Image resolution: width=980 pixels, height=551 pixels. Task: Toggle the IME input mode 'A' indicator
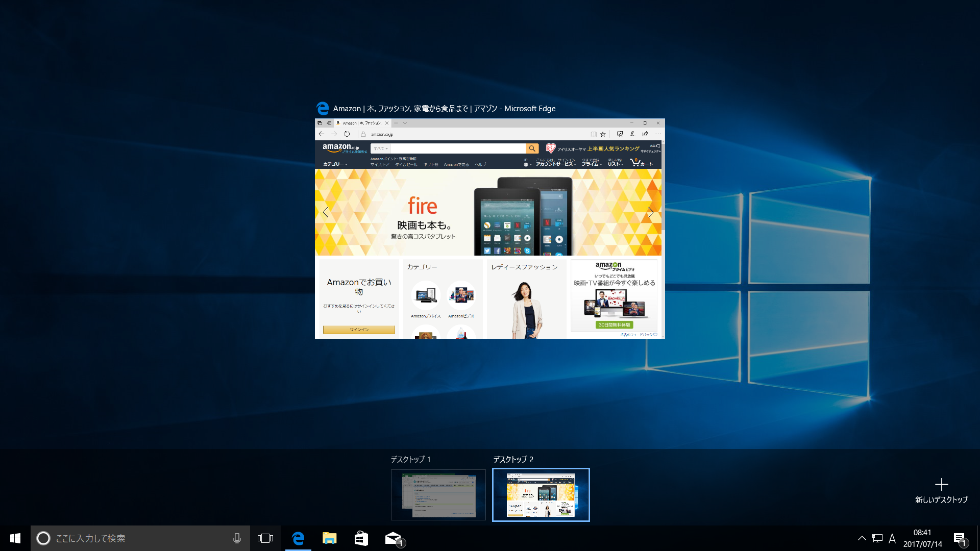pyautogui.click(x=892, y=538)
